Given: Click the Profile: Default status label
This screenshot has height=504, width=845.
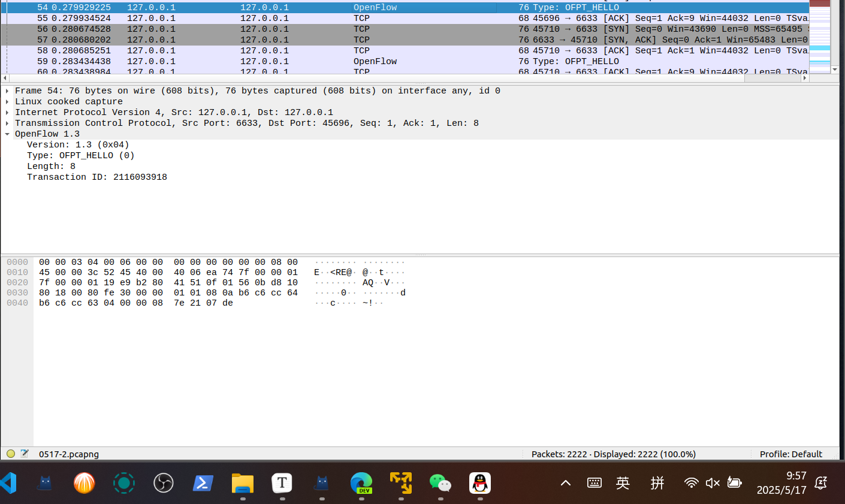Looking at the screenshot, I should pyautogui.click(x=790, y=454).
